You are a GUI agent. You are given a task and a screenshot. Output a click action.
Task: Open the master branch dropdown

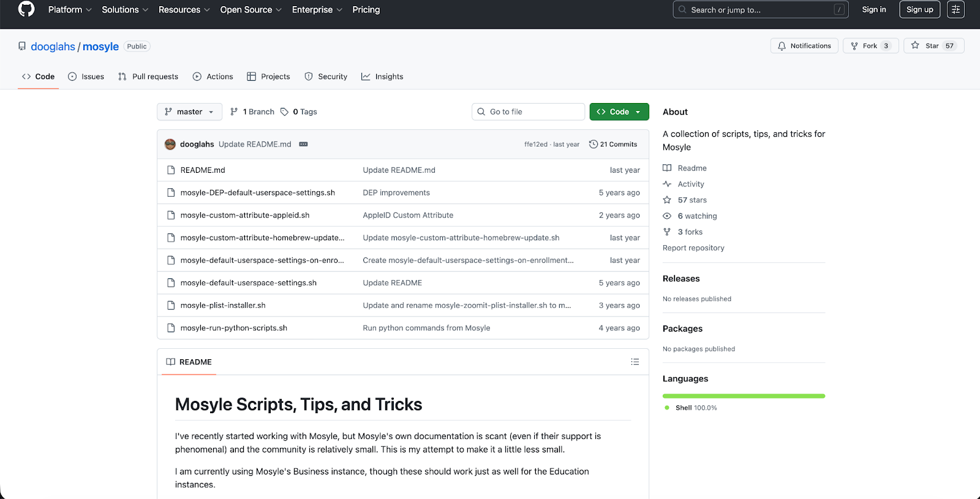pos(189,112)
